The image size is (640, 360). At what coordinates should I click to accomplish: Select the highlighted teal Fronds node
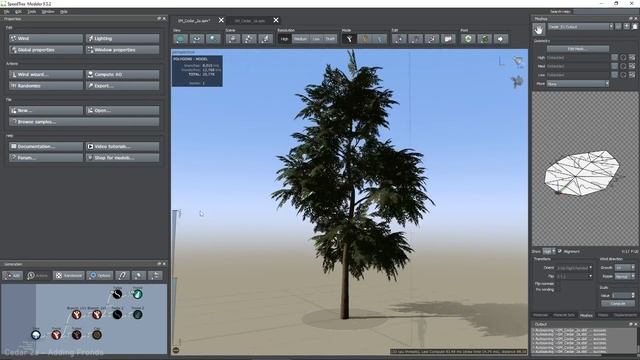click(x=138, y=294)
